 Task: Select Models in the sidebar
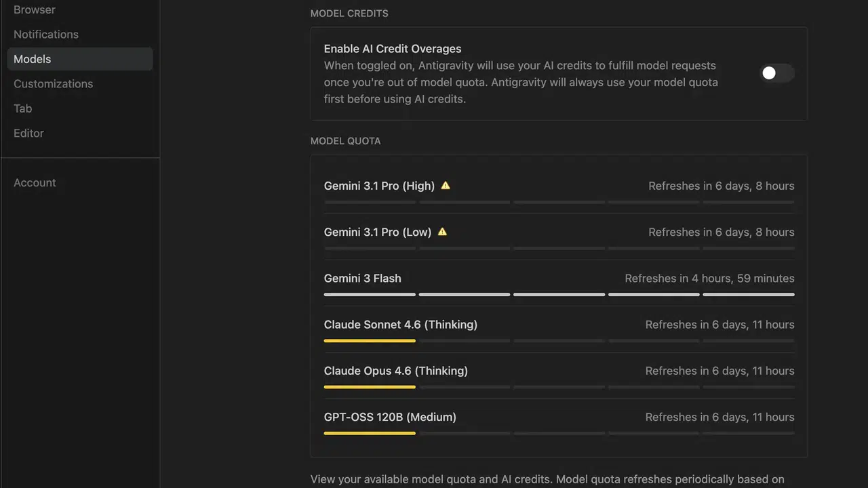click(80, 59)
